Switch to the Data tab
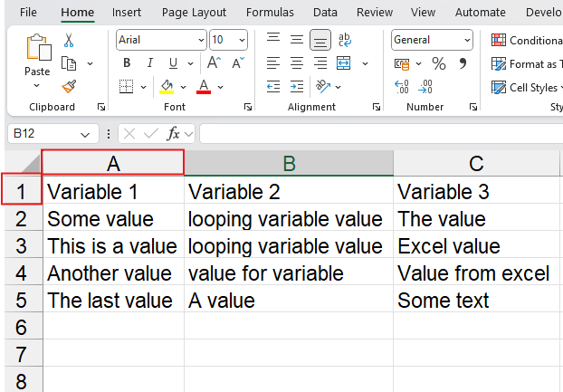The height and width of the screenshot is (392, 563). tap(325, 12)
